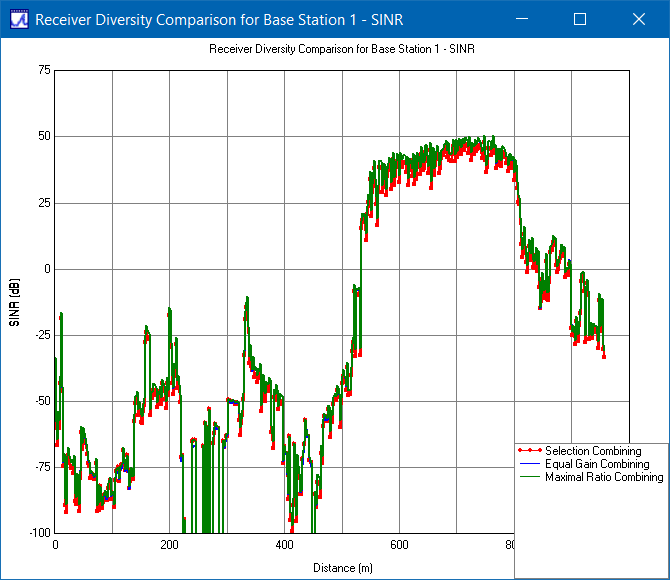670x580 pixels.
Task: Click the Distance (m) axis label
Action: tap(343, 568)
